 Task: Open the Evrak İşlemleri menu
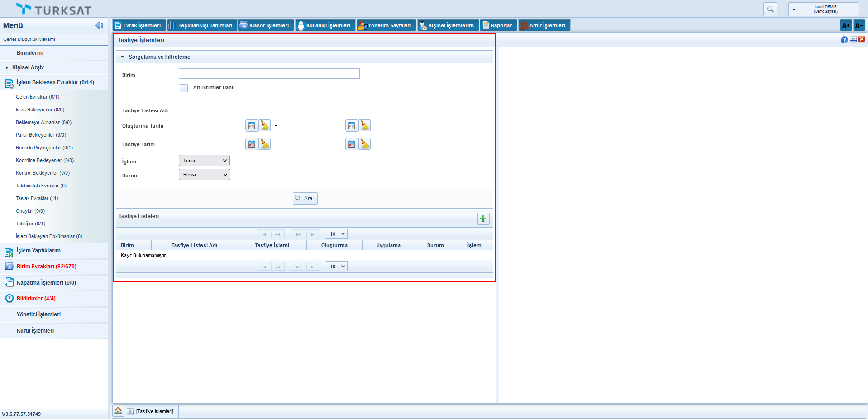(x=138, y=25)
